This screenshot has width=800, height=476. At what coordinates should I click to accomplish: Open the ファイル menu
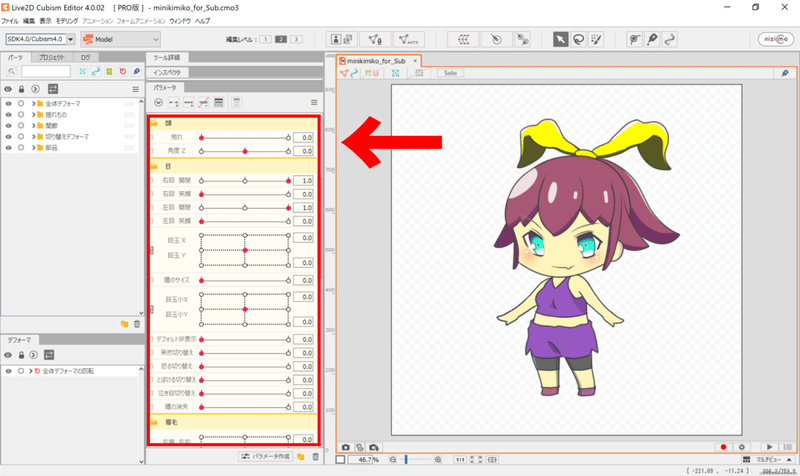pyautogui.click(x=10, y=21)
